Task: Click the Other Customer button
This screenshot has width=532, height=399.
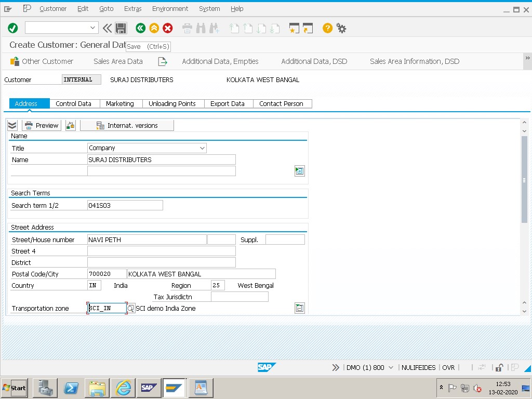Action: [x=42, y=61]
